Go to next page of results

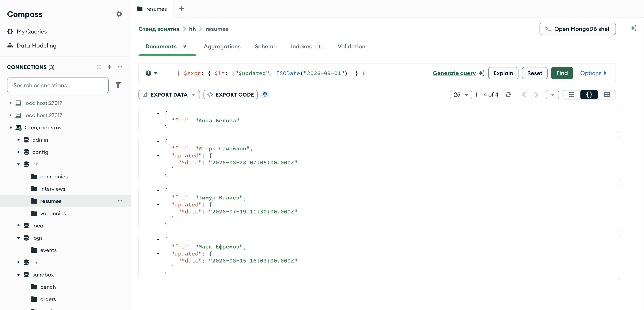point(536,95)
